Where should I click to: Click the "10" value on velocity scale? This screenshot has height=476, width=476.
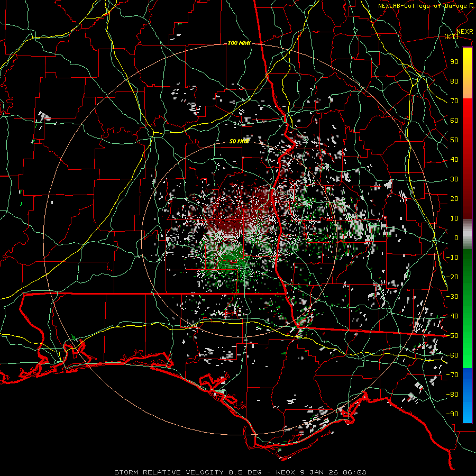coord(454,218)
